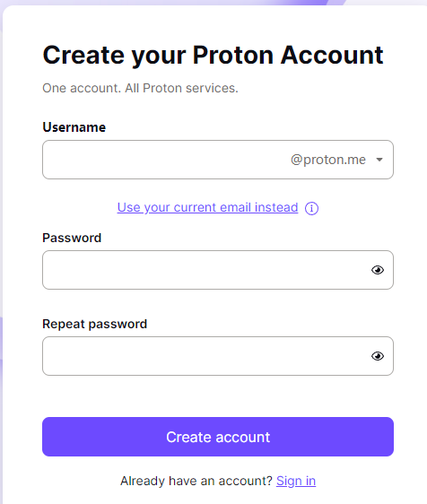
Task: Click the 'Already have an account?' text
Action: tap(196, 482)
